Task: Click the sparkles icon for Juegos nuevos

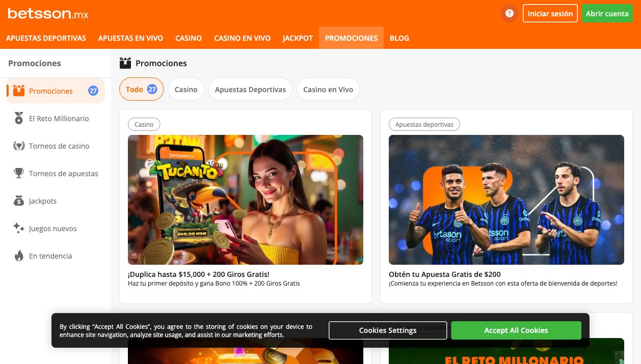Action: click(19, 228)
